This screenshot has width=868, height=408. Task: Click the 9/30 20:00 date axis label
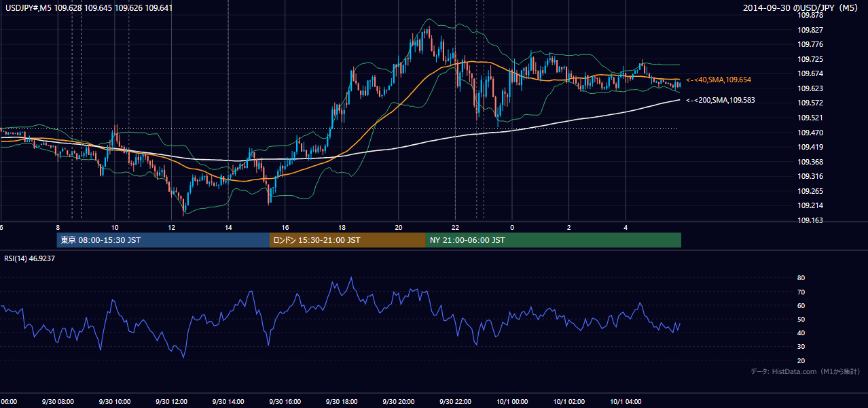pos(399,402)
